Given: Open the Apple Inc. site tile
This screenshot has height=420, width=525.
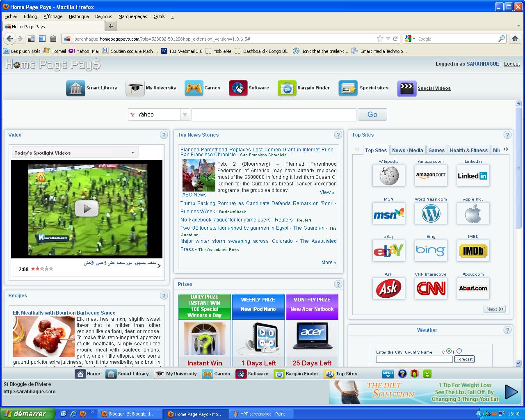Looking at the screenshot, I should pos(473,213).
